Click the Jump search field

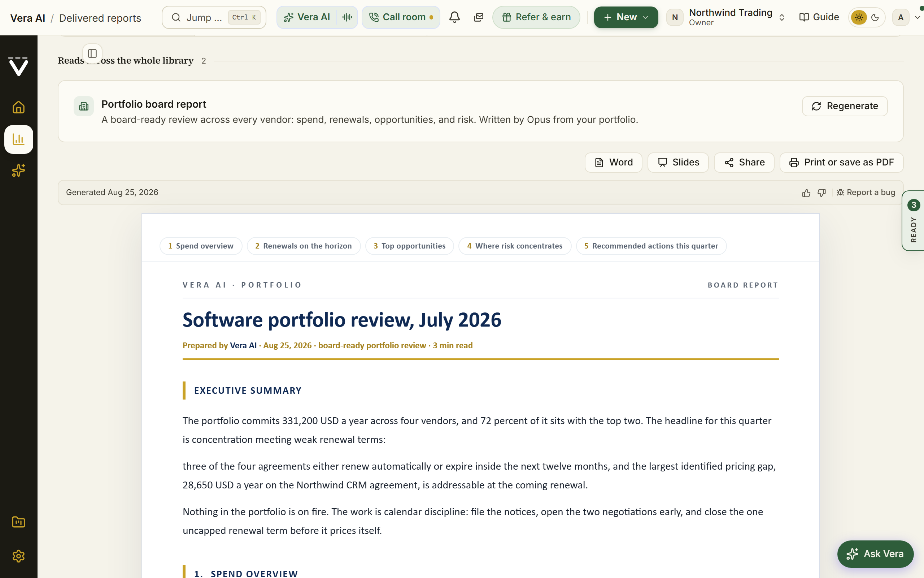214,17
